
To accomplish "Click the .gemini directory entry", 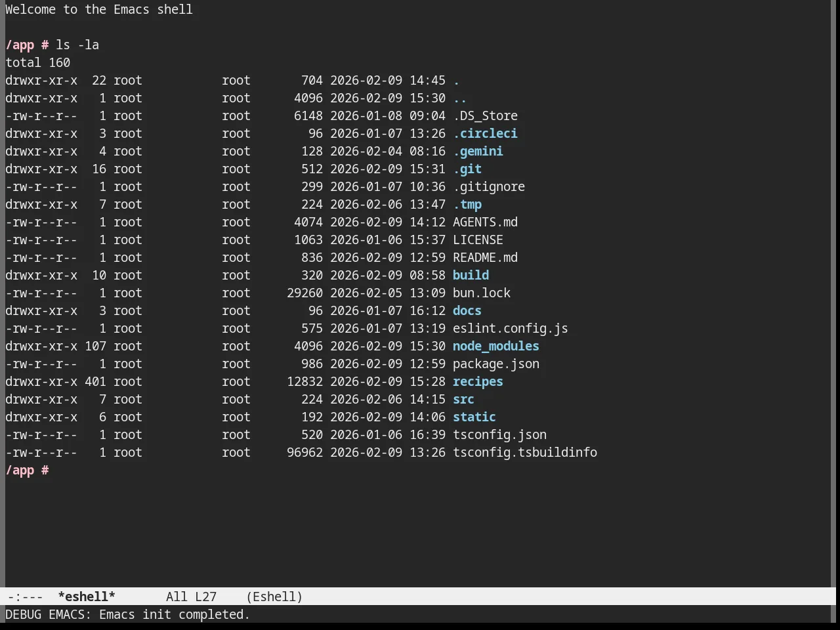I will coord(478,151).
